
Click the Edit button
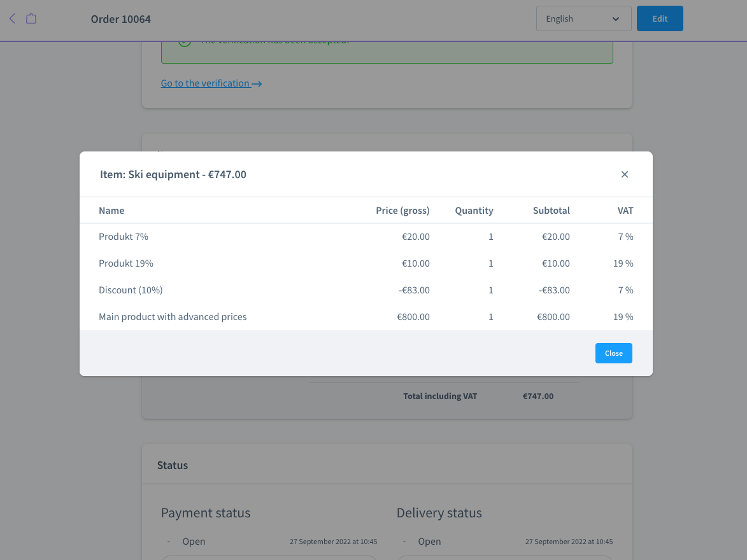point(660,18)
